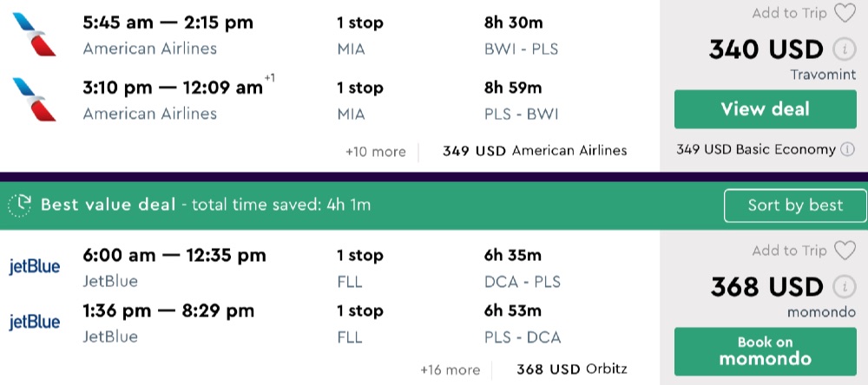
Task: Toggle Add to Trip for momondo deal
Action: click(789, 251)
